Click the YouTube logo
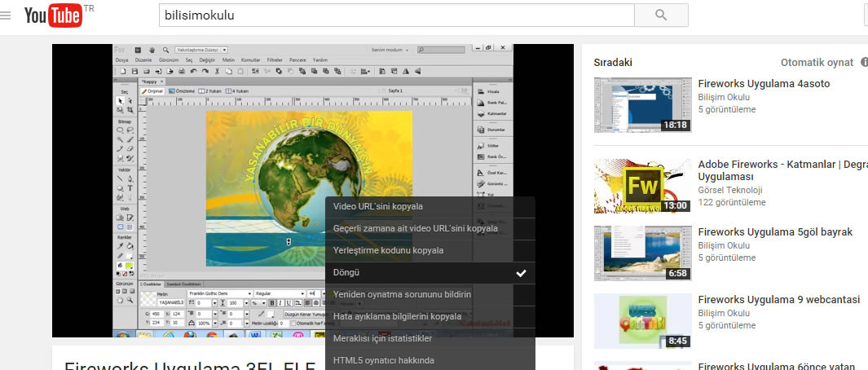 (54, 15)
